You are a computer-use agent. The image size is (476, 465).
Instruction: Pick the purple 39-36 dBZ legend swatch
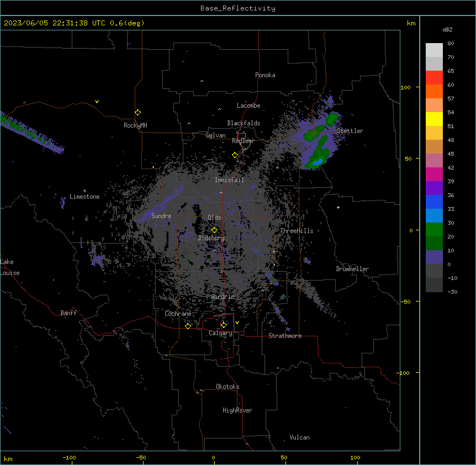click(434, 188)
